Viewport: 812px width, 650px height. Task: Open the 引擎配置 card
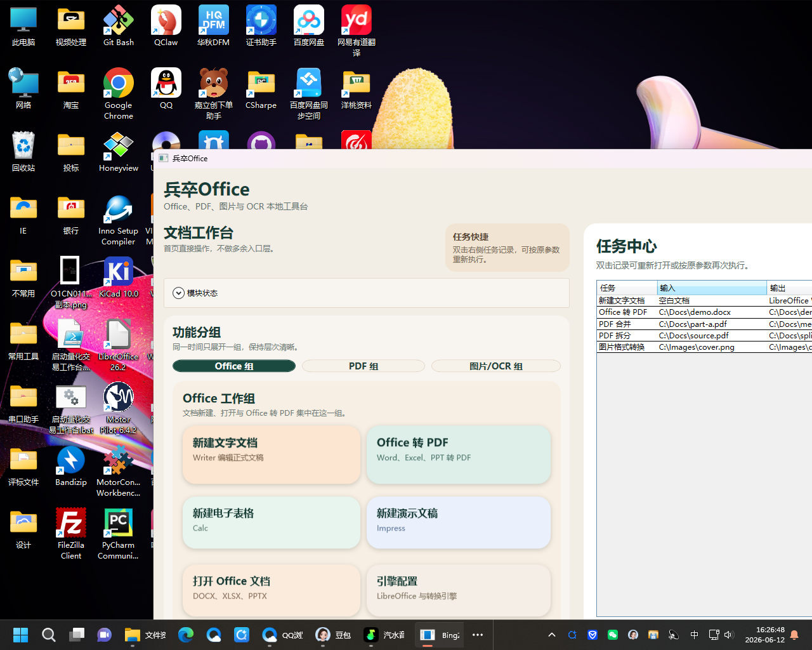click(x=459, y=590)
